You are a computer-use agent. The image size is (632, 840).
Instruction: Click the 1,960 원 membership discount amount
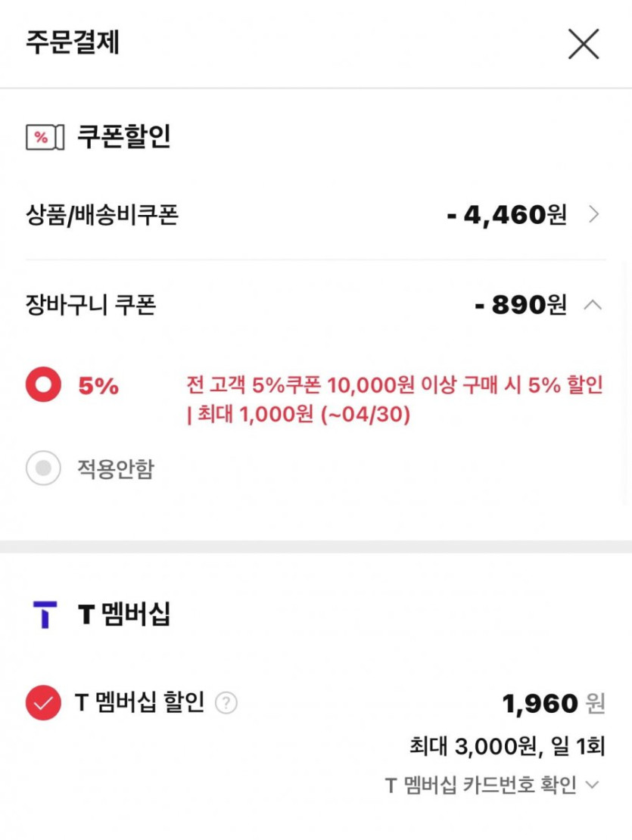point(553,704)
